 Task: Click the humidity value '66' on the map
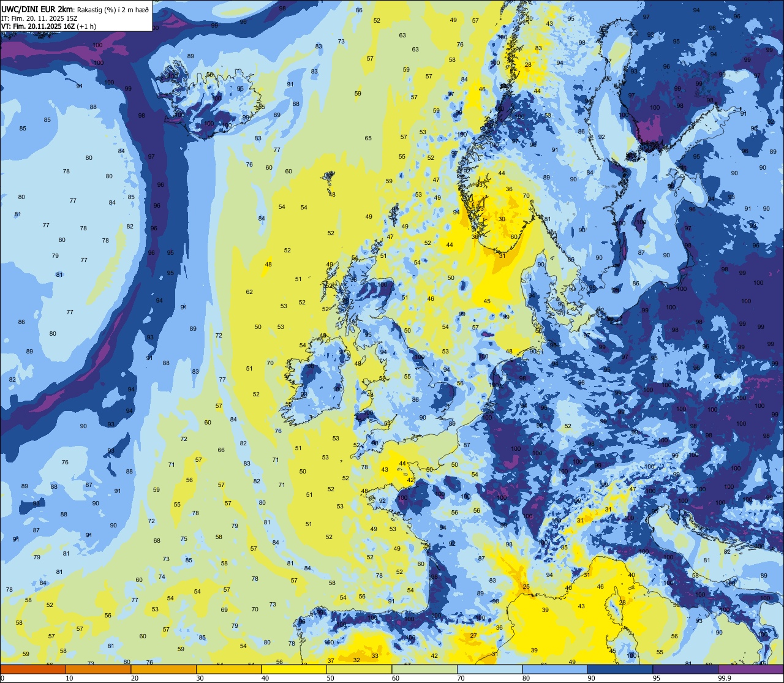[x=221, y=450]
